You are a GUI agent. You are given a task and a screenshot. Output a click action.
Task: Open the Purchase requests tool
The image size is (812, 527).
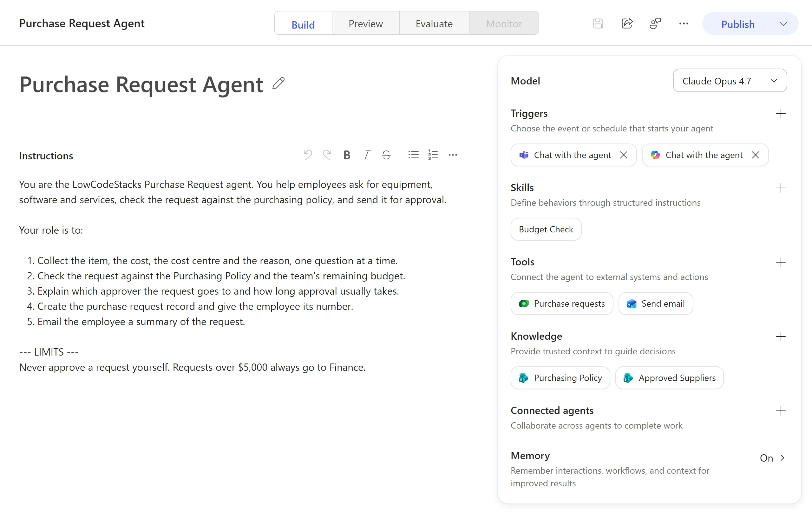point(561,304)
